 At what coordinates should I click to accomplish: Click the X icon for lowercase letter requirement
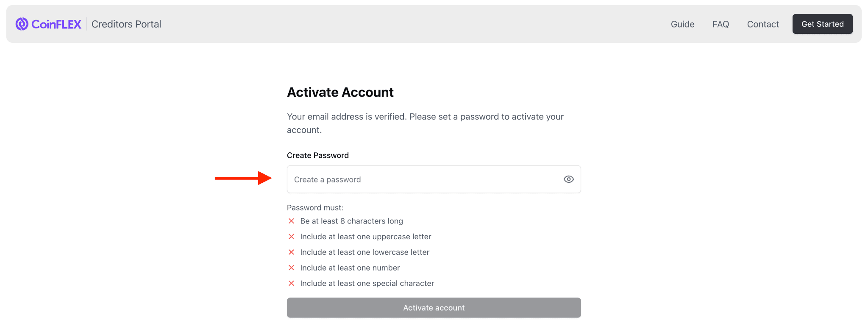pos(291,252)
